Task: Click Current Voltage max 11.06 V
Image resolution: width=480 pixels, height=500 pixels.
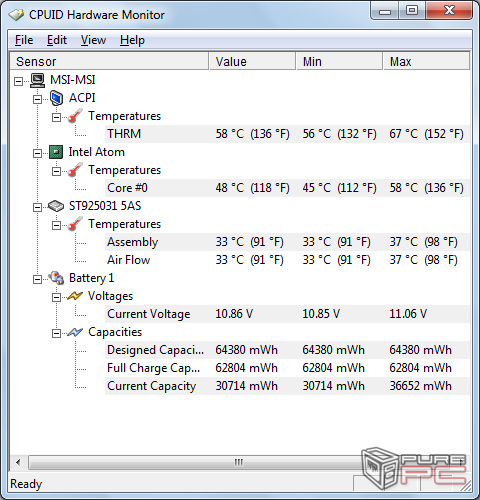Action: click(x=408, y=314)
